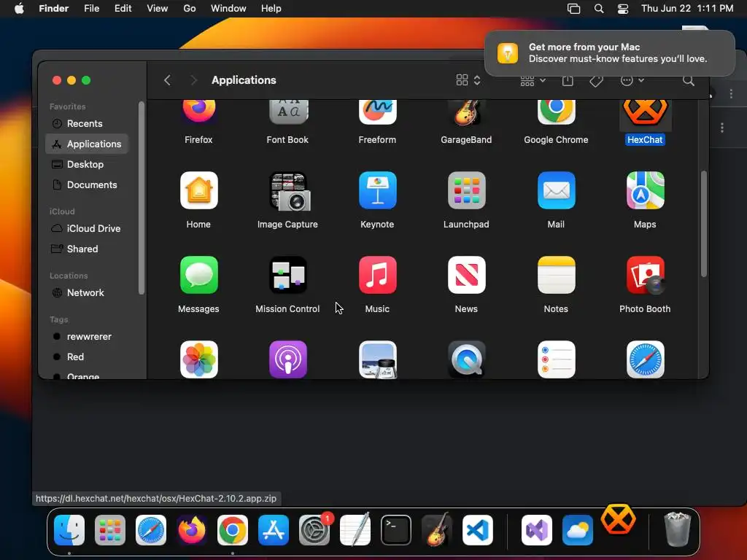Go back with the Finder back arrow
This screenshot has width=747, height=560.
(167, 80)
